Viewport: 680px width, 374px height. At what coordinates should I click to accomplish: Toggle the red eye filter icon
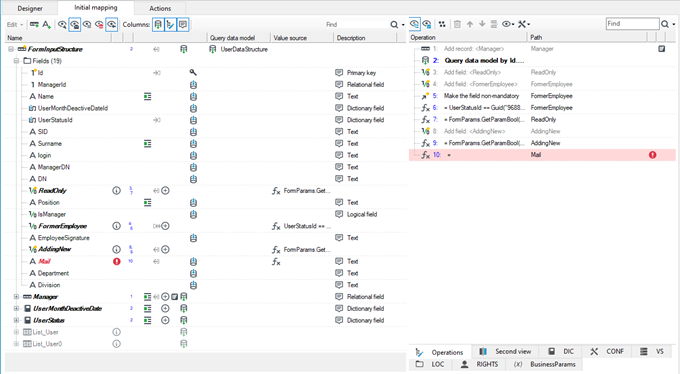(x=99, y=25)
